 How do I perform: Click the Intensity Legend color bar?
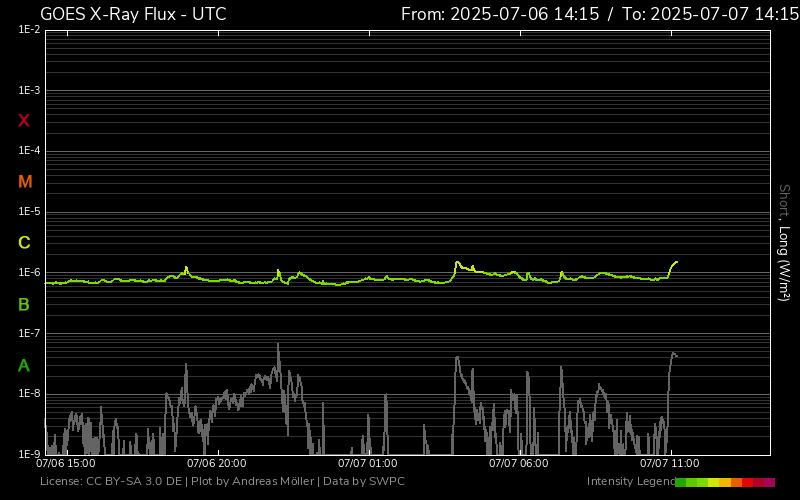click(724, 482)
